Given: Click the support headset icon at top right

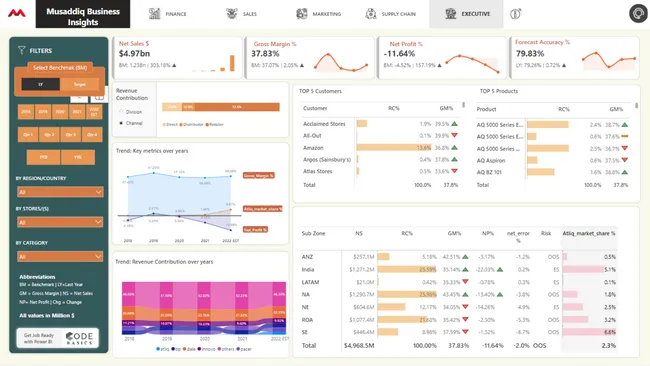Looking at the screenshot, I should coord(638,13).
